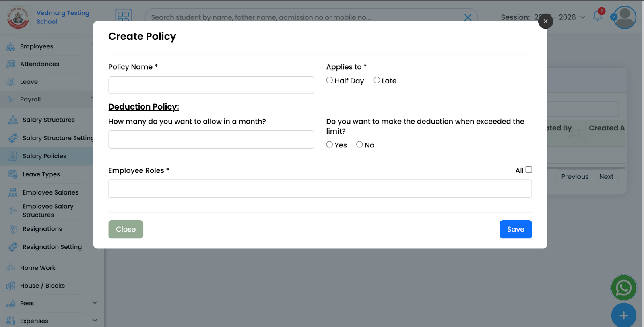
Task: Open Leave Types menu item
Action: [41, 174]
